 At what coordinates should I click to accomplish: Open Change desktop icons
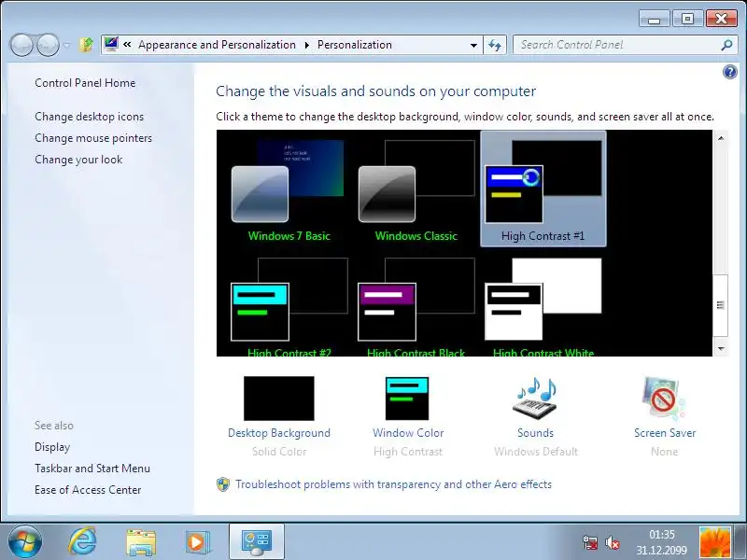tap(89, 117)
